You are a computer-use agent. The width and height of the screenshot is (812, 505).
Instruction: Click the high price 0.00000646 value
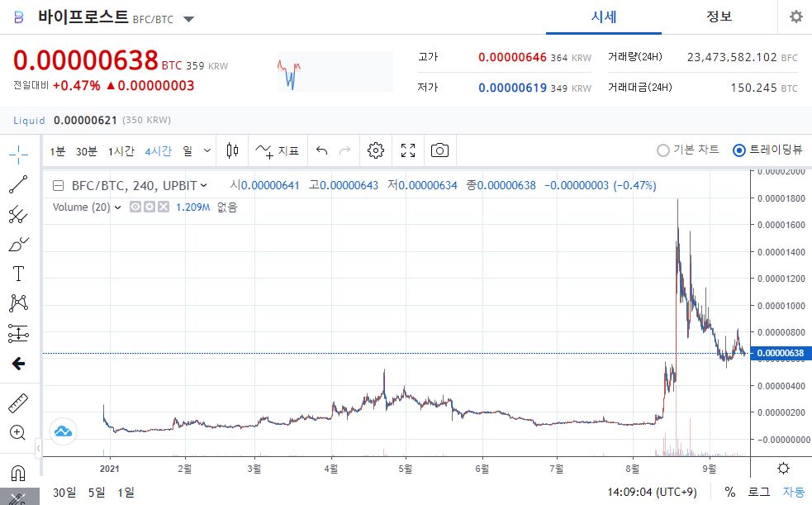512,57
